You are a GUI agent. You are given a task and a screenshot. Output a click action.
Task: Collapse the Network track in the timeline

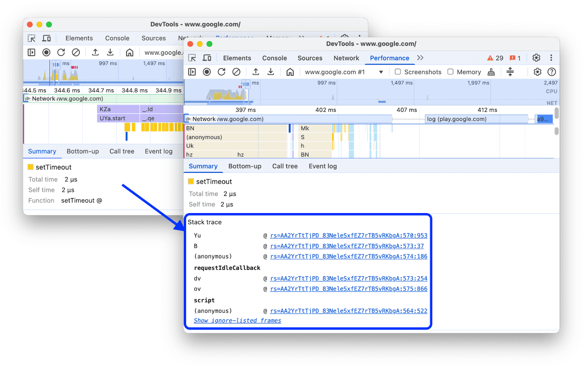point(188,119)
